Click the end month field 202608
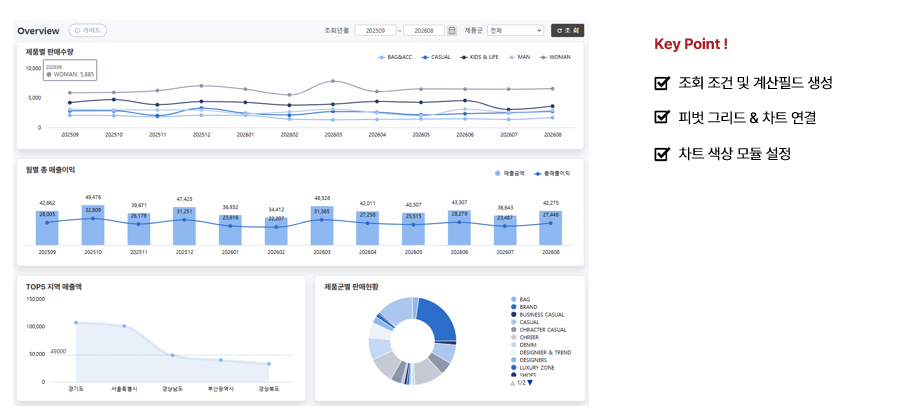908x418 pixels. [424, 30]
